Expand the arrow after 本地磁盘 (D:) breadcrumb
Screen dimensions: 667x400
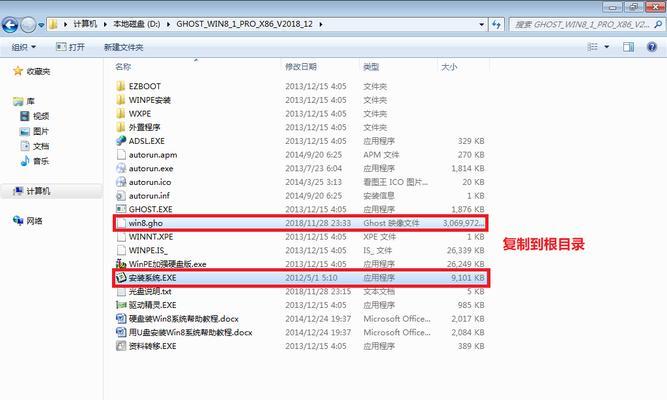(168, 24)
